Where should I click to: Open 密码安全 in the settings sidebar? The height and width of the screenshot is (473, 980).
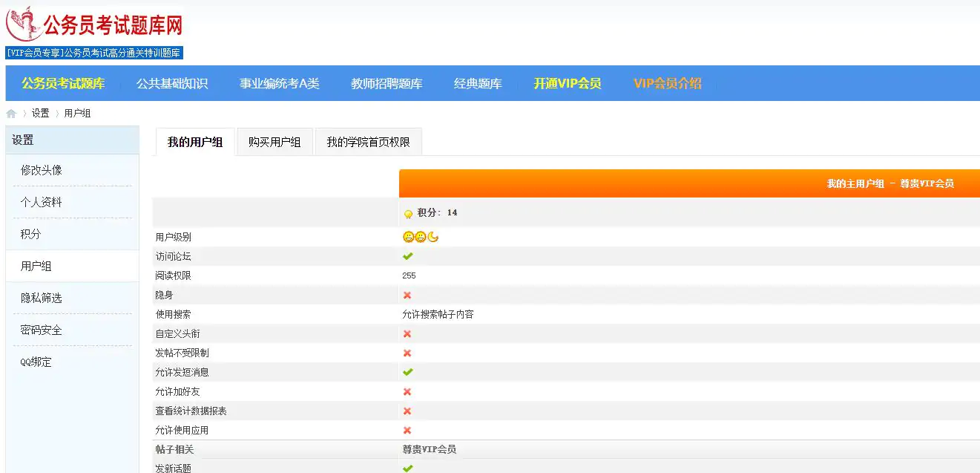tap(72, 330)
